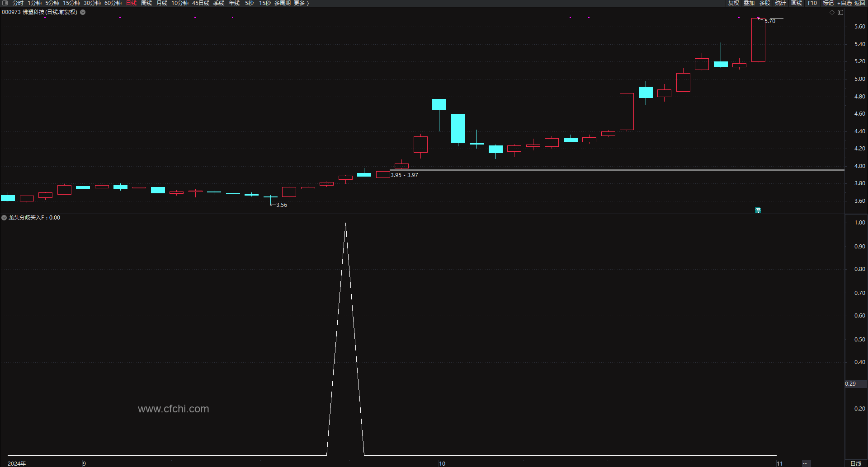Open the 龙头分歧买入 indicator settings dropdown
868x467 pixels.
(4, 218)
